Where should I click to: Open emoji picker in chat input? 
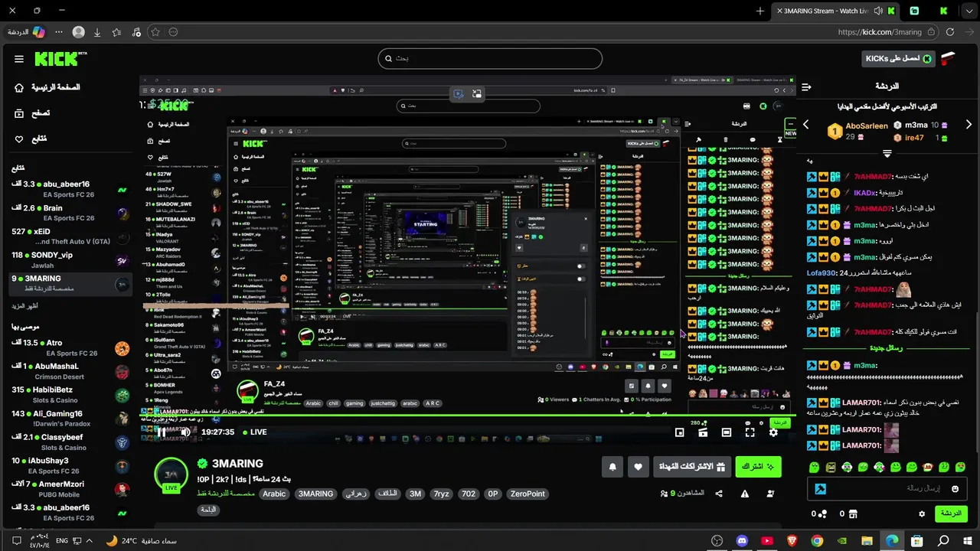click(x=955, y=488)
